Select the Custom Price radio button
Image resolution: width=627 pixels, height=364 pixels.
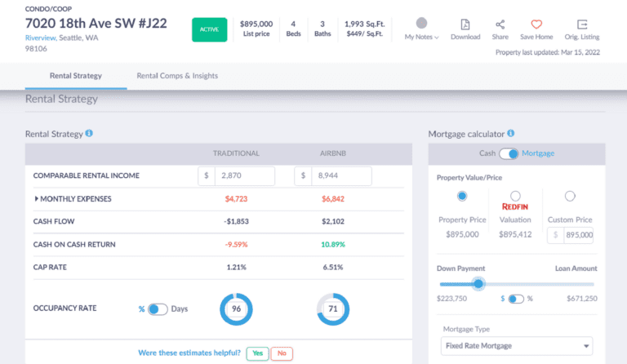pos(570,196)
